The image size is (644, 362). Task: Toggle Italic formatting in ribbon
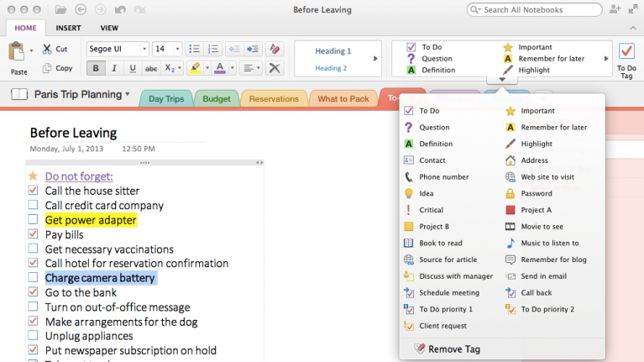(114, 68)
